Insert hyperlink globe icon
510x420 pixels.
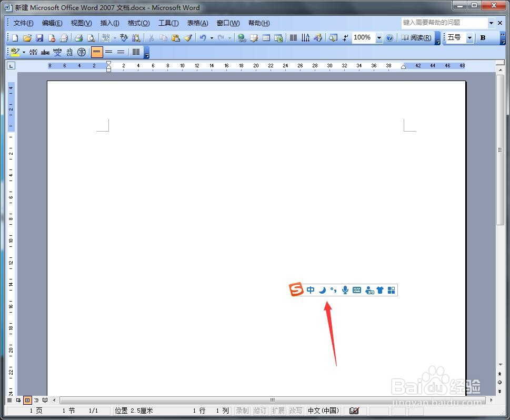[x=242, y=38]
